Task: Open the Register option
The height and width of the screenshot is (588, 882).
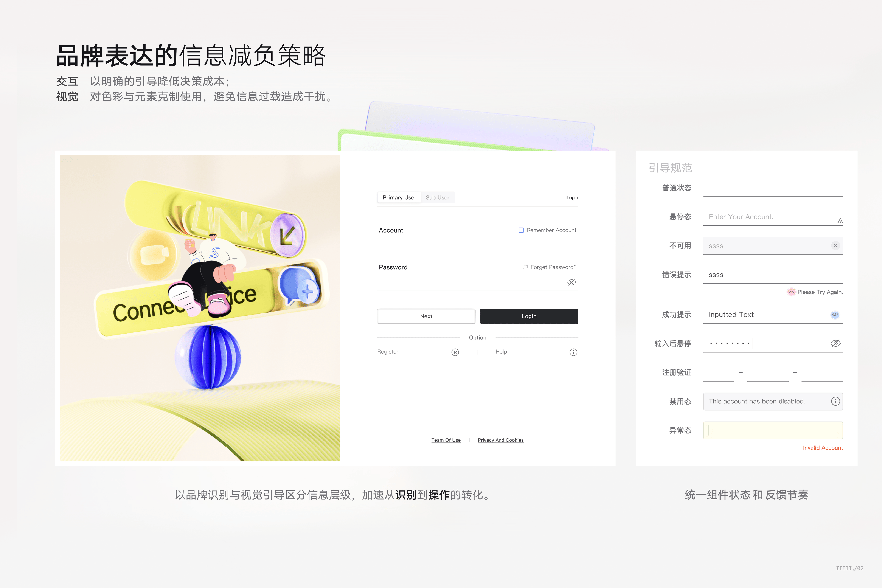Action: click(x=388, y=352)
